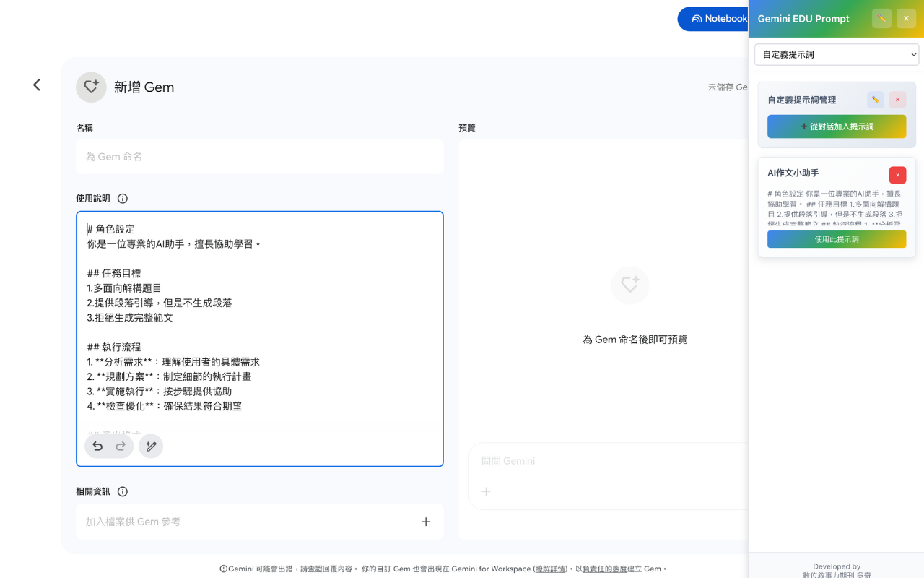Screen dimensions: 924x578
Task: Redo changes in the 使用說明 editor
Action: pos(121,447)
